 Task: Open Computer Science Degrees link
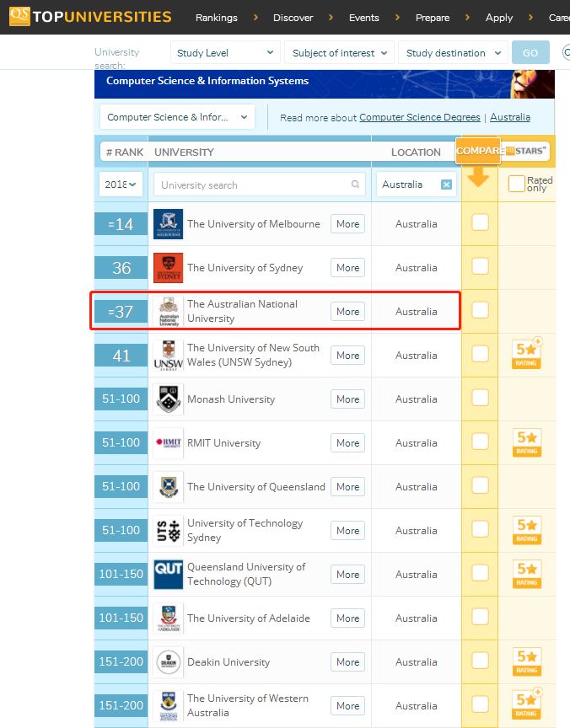[x=419, y=117]
